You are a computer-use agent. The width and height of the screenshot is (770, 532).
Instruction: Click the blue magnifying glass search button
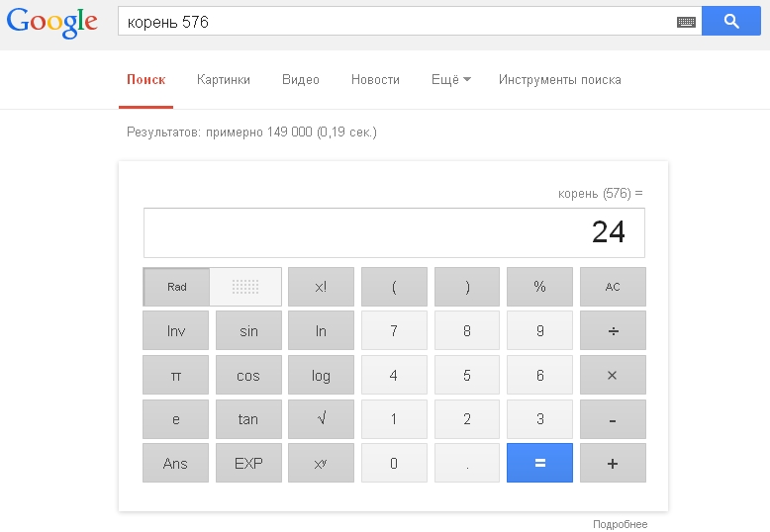(x=730, y=21)
